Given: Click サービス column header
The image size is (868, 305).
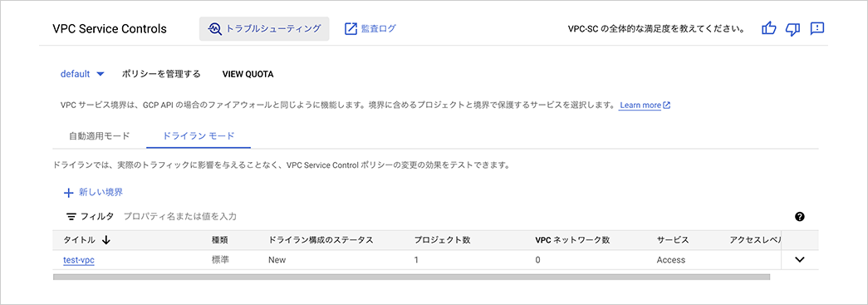Looking at the screenshot, I should 673,240.
